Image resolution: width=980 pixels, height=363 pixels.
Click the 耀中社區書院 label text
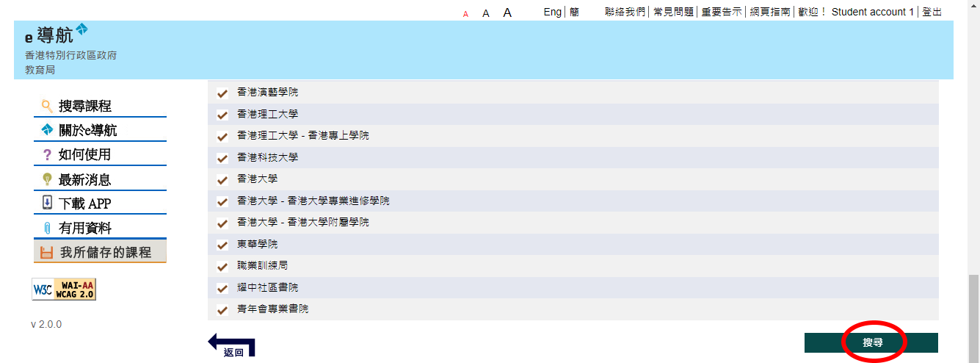pos(268,287)
